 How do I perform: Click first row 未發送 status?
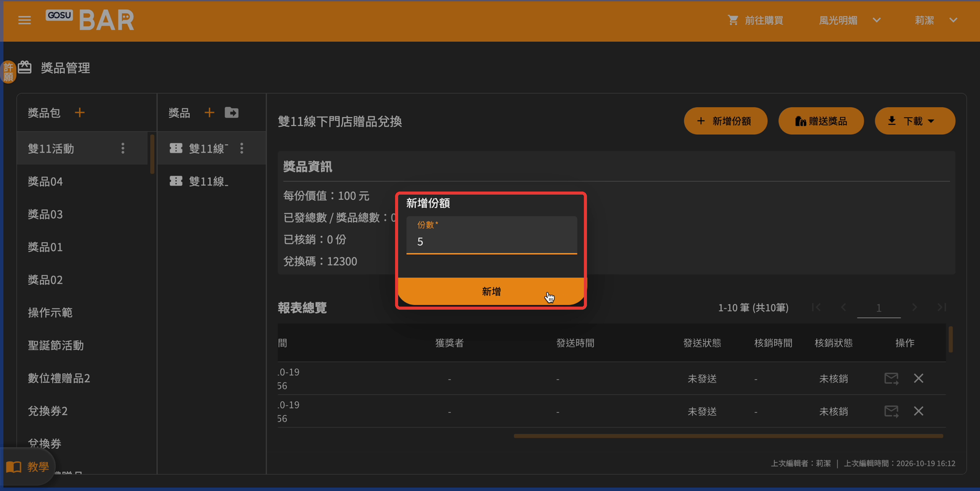click(702, 379)
